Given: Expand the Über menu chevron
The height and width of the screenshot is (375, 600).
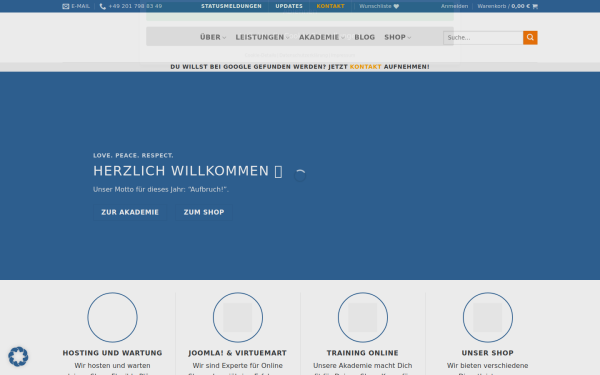Looking at the screenshot, I should pos(224,38).
